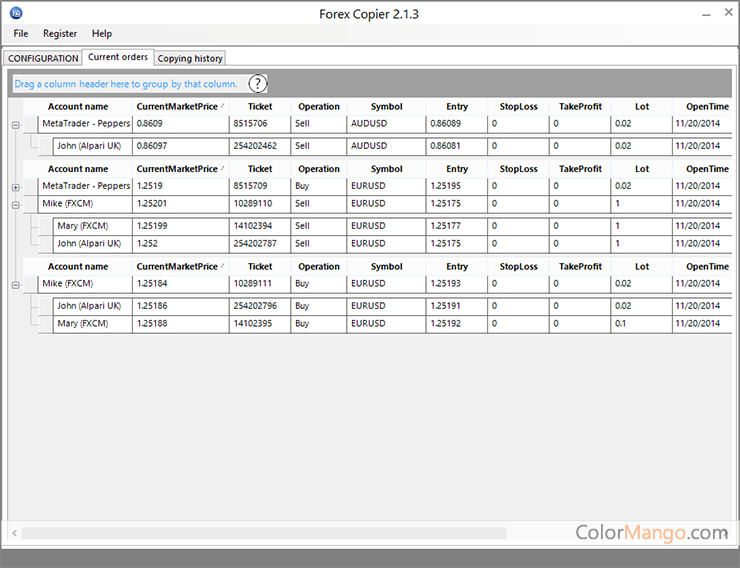Image resolution: width=740 pixels, height=568 pixels.
Task: Sort by OpenTime in first table header
Action: click(702, 107)
